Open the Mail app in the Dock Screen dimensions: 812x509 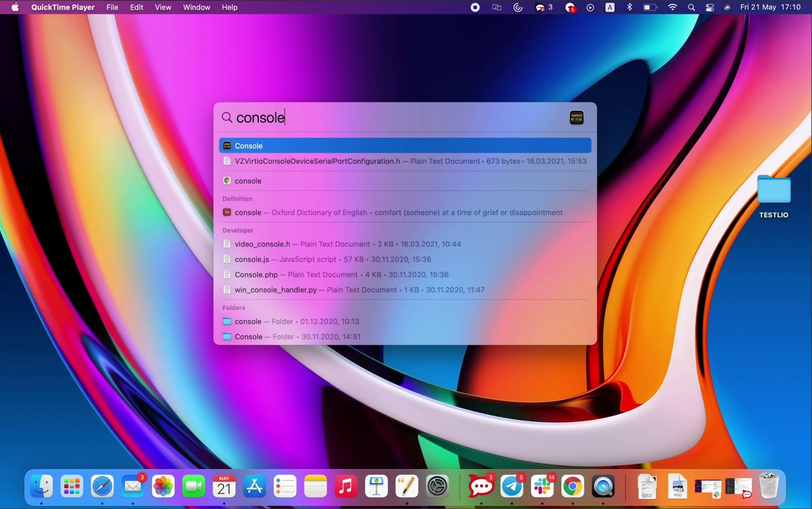point(133,487)
